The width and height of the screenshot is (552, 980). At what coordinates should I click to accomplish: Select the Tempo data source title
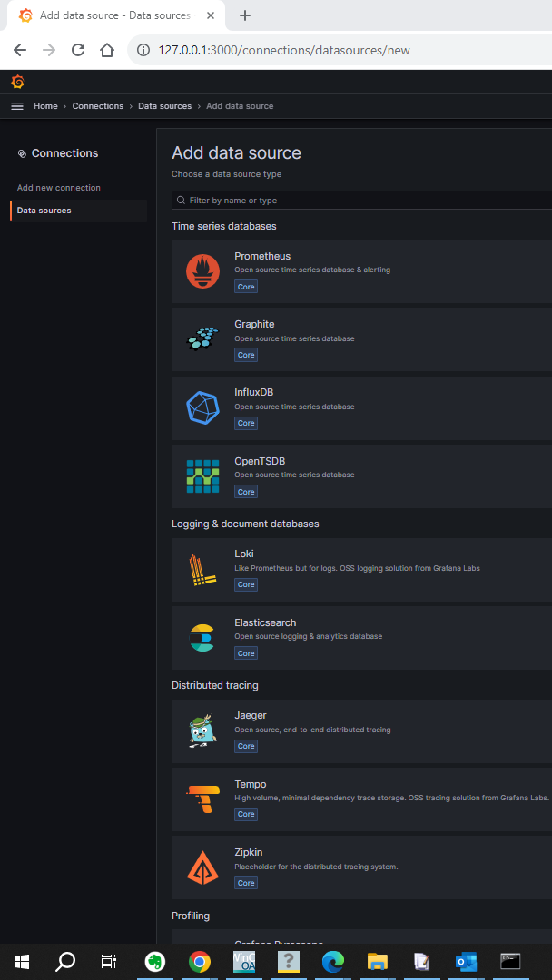(x=250, y=784)
